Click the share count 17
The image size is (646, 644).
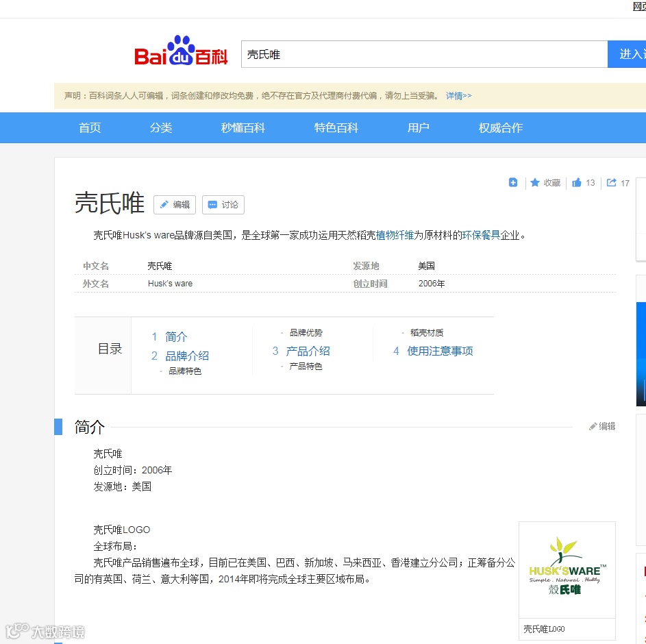pos(625,184)
